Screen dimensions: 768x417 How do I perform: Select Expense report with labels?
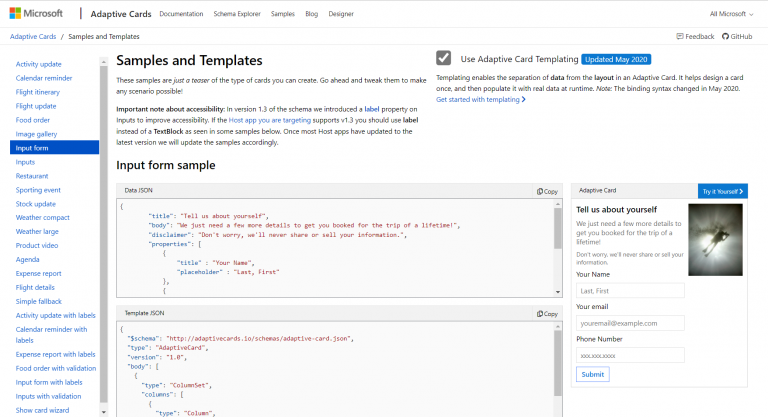click(55, 354)
